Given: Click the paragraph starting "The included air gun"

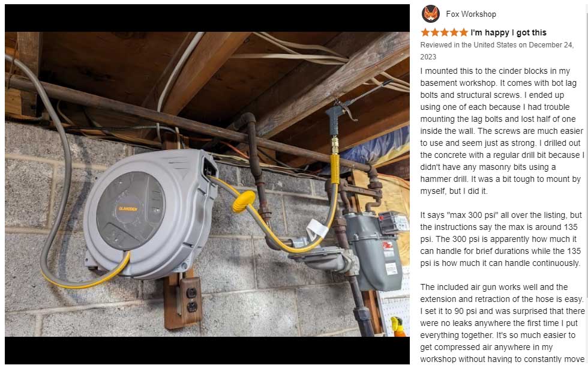Looking at the screenshot, I should click(x=502, y=323).
